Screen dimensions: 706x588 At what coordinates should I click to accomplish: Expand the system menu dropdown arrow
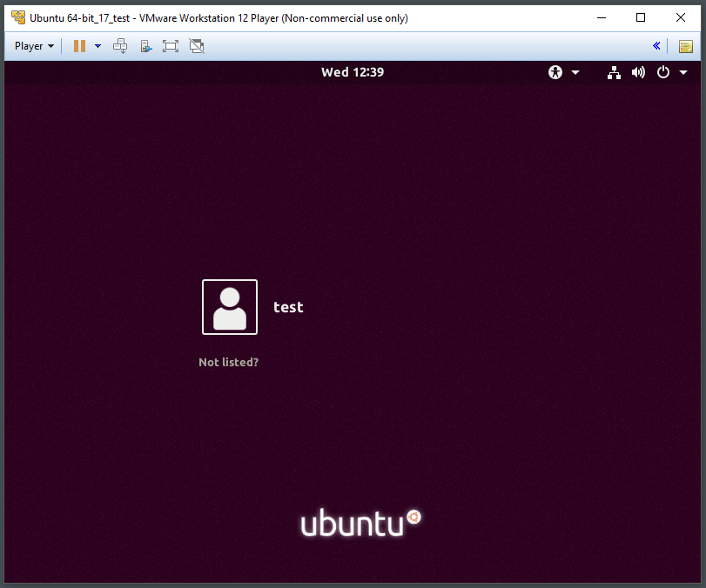683,72
